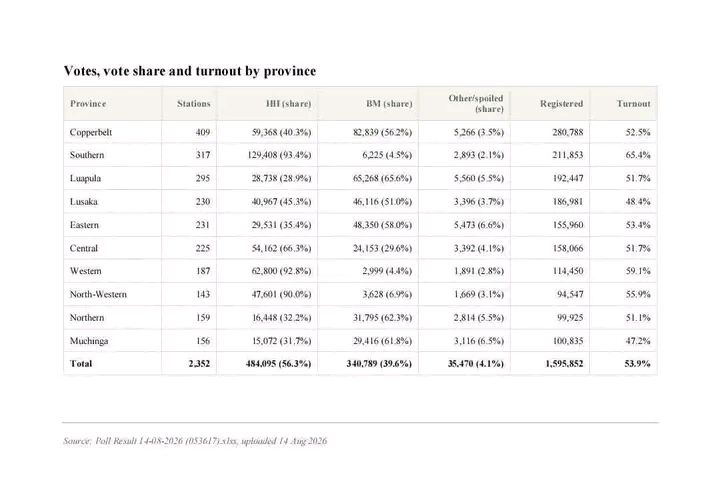The image size is (720, 500).
Task: Click the Southern HH votes 129,408 cell
Action: [x=279, y=155]
